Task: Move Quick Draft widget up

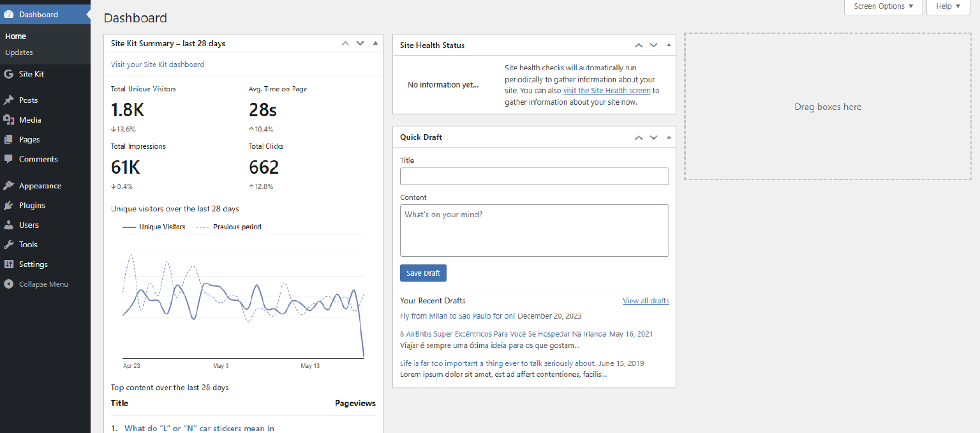Action: 639,137
